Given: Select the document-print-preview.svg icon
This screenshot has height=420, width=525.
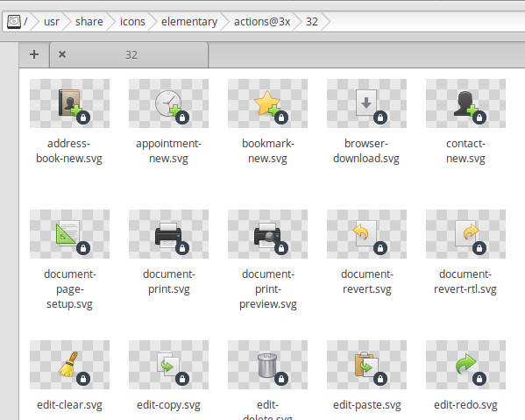Looking at the screenshot, I should [267, 234].
